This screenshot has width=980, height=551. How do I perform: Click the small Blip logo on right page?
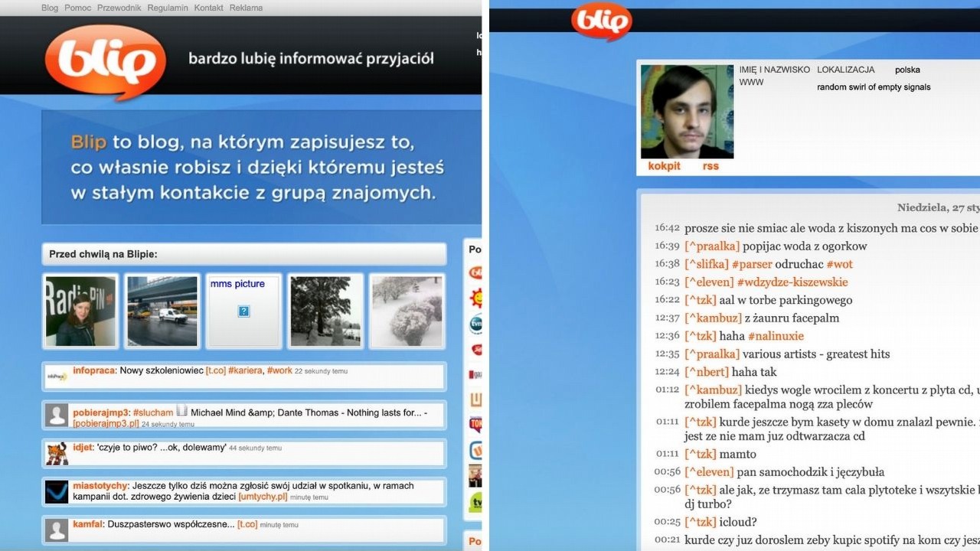click(602, 21)
